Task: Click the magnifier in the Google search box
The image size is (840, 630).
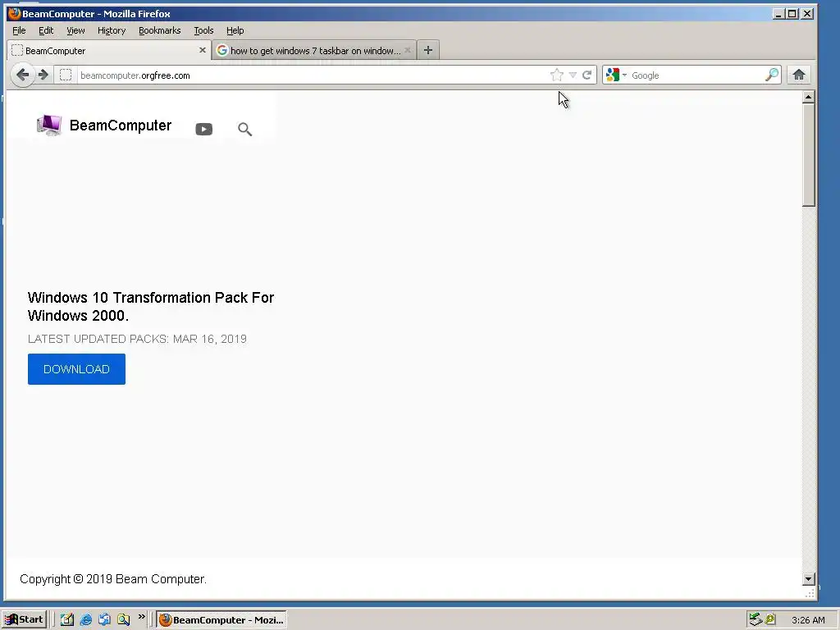Action: (771, 75)
